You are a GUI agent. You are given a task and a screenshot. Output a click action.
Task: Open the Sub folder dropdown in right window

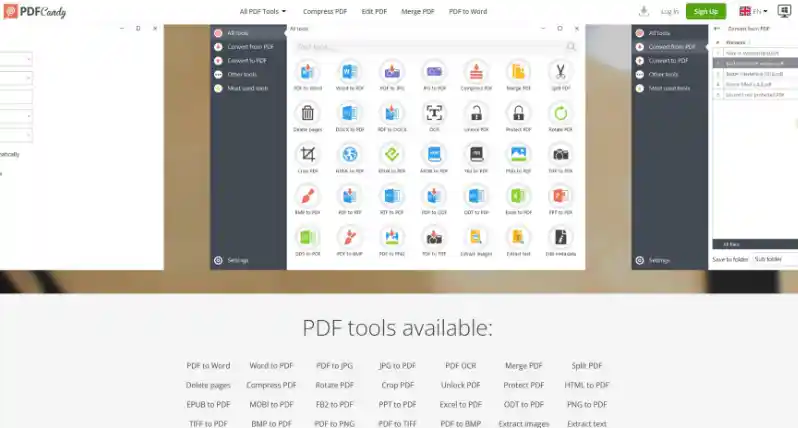click(x=775, y=259)
